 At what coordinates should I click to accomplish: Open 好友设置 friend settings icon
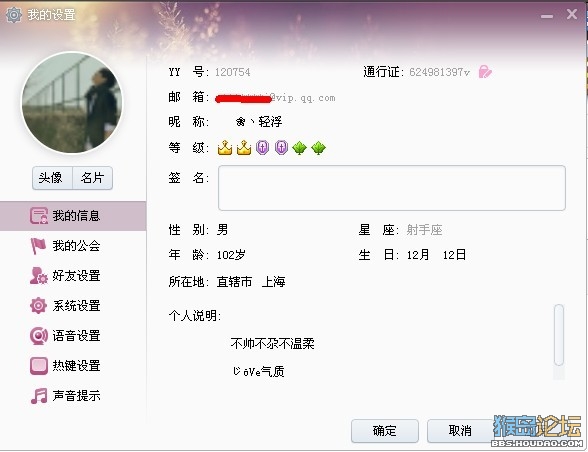pos(39,276)
